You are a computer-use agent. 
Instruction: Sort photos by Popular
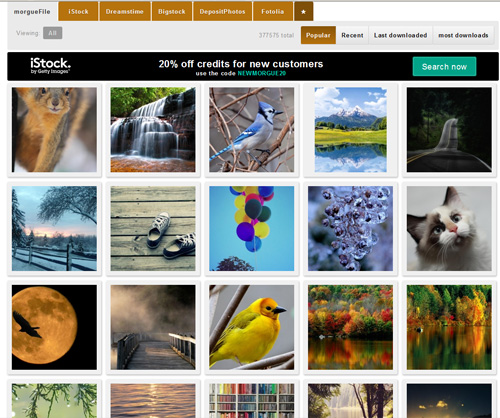tap(318, 35)
